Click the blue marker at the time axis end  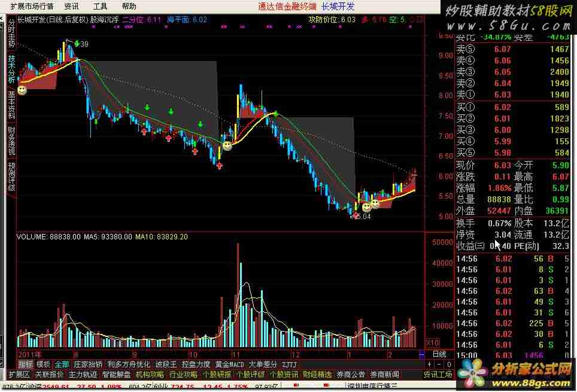[422, 354]
